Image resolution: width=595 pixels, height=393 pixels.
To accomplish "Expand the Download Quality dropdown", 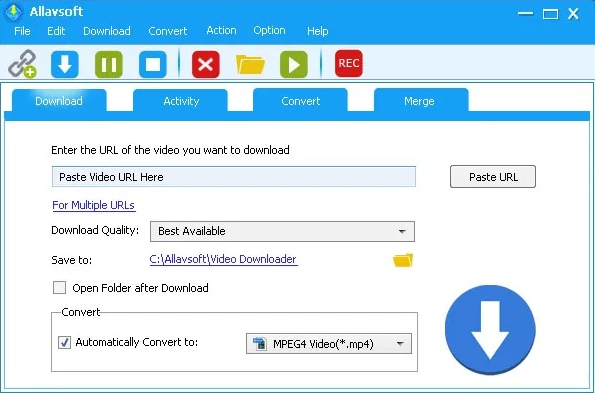I will pyautogui.click(x=282, y=231).
